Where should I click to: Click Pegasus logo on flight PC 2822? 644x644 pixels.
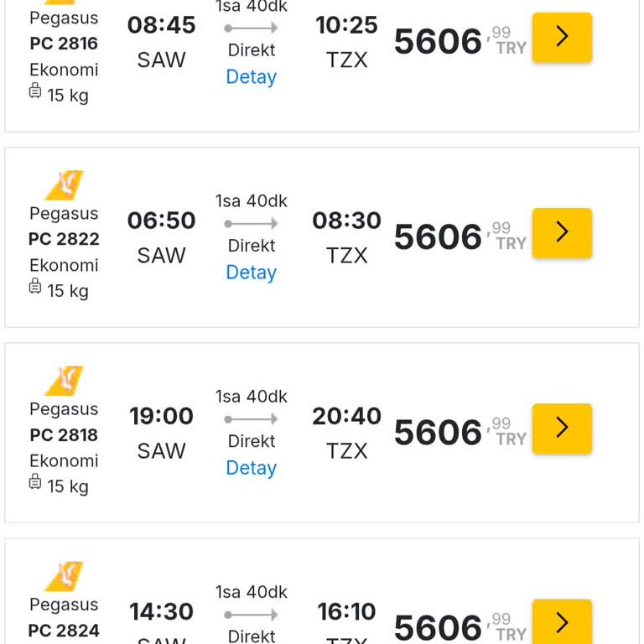(x=64, y=184)
